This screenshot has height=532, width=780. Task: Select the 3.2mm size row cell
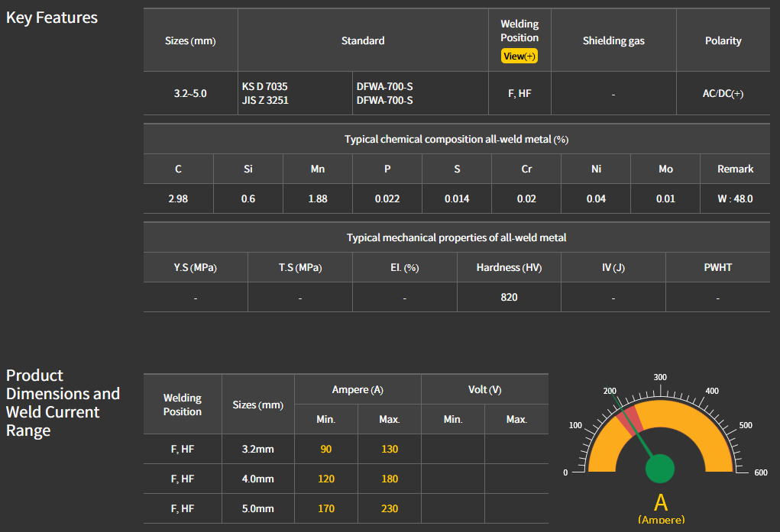(x=257, y=449)
